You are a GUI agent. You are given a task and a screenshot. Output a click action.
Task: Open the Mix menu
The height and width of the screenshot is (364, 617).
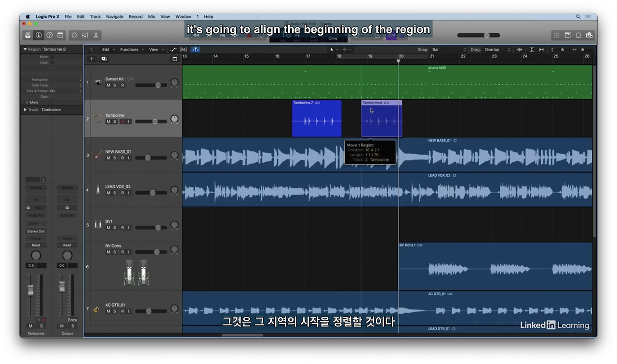[151, 16]
